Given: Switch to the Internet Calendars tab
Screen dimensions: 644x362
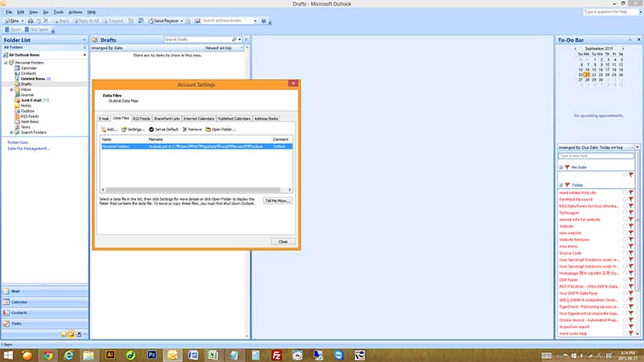Looking at the screenshot, I should click(199, 118).
